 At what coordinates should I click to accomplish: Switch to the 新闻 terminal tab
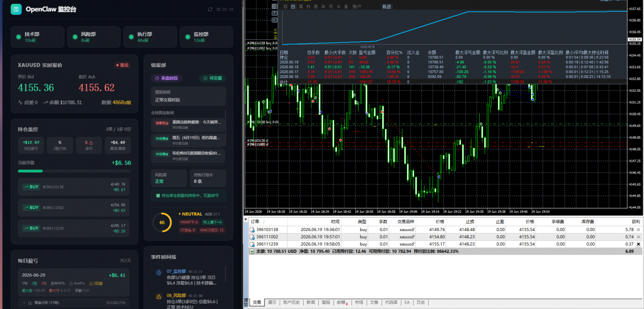[x=311, y=303]
